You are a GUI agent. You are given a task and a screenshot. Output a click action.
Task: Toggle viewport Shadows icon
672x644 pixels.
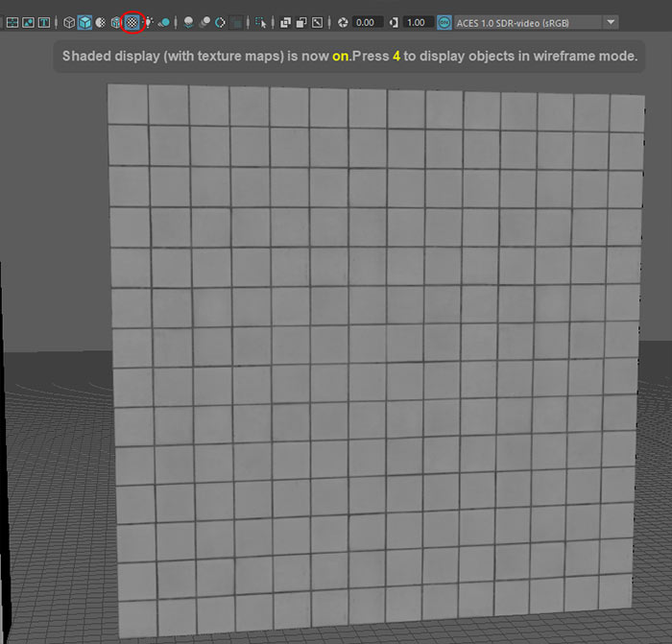click(x=164, y=21)
